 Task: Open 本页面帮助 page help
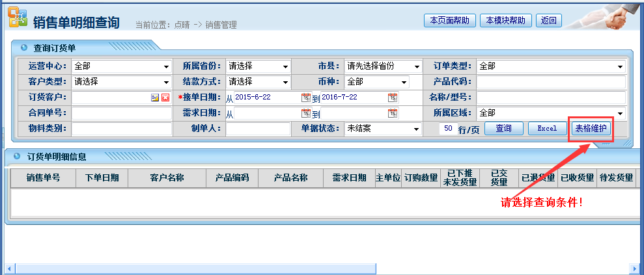point(449,20)
